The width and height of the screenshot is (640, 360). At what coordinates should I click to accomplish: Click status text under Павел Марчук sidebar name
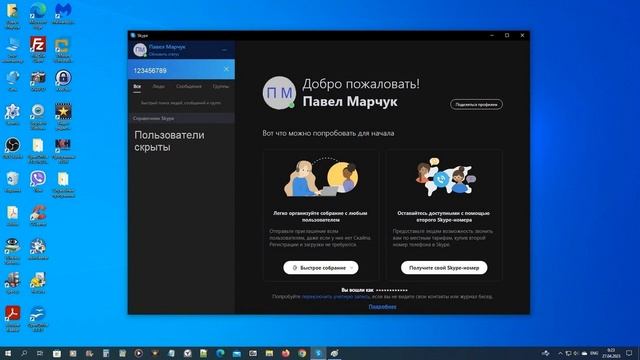click(164, 54)
